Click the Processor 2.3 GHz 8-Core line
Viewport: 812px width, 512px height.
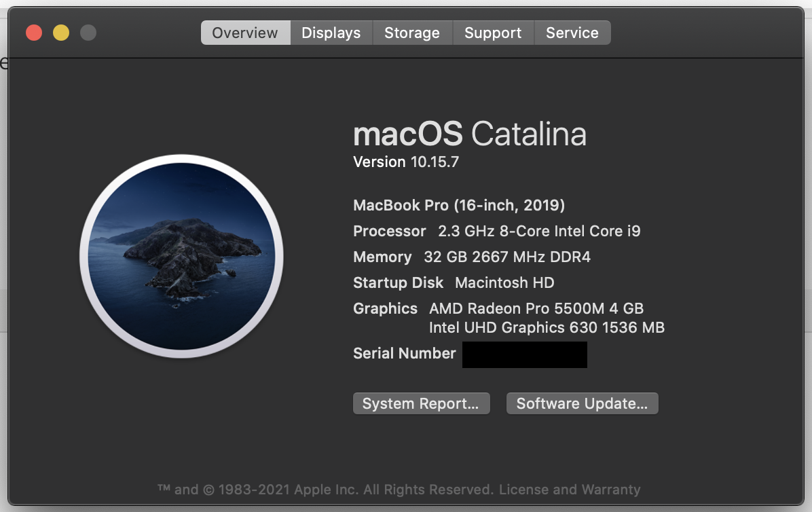[496, 231]
